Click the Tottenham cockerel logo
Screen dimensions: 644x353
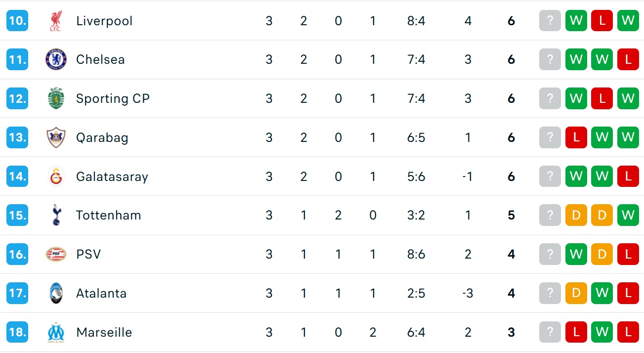(56, 215)
